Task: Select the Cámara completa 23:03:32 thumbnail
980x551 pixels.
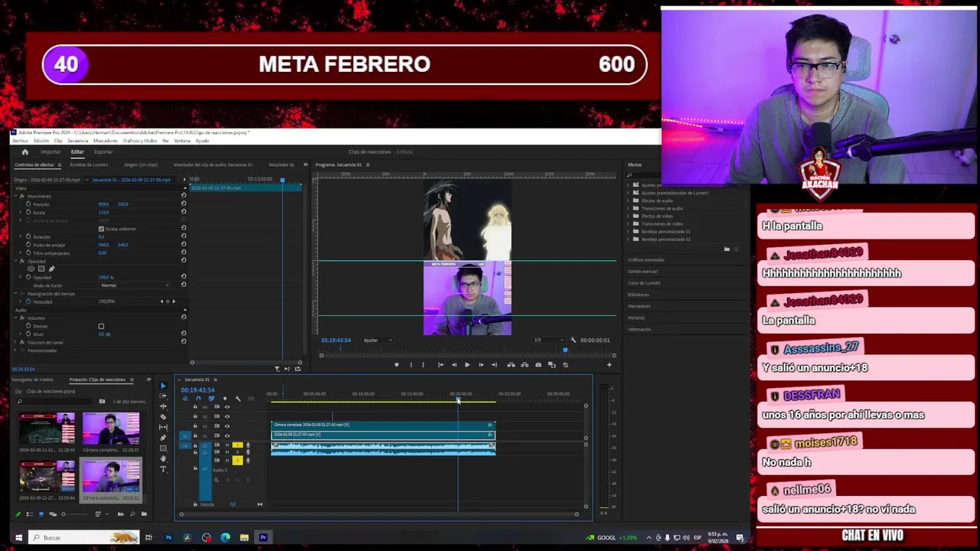Action: click(x=111, y=478)
